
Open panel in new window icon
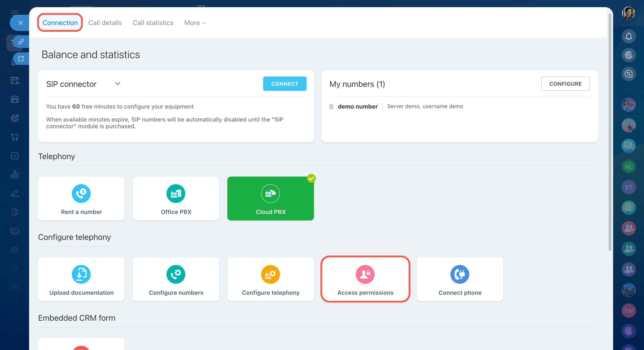pyautogui.click(x=21, y=58)
